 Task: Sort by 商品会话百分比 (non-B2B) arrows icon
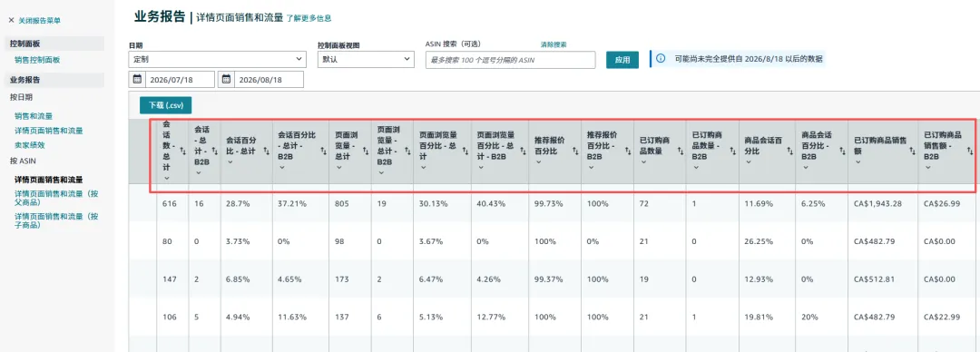pyautogui.click(x=790, y=151)
